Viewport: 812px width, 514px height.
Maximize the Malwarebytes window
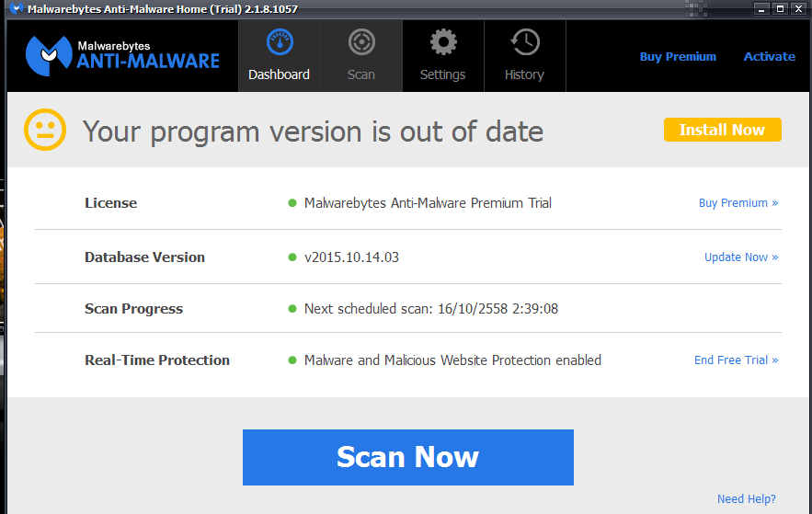pos(780,9)
